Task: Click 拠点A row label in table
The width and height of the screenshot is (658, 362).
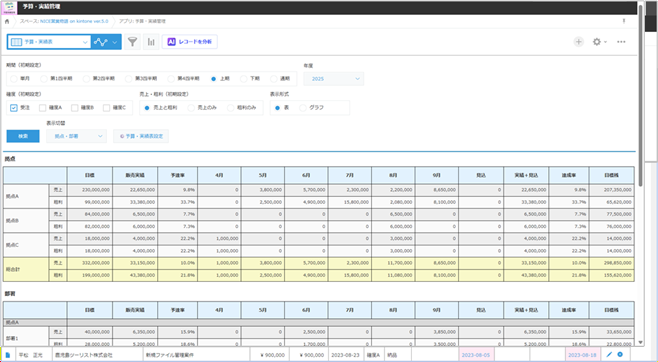Action: tap(26, 196)
